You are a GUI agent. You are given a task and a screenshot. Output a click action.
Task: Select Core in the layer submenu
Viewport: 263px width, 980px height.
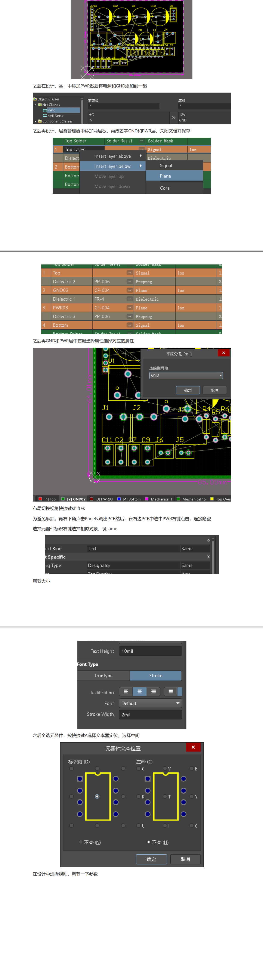[x=174, y=188]
